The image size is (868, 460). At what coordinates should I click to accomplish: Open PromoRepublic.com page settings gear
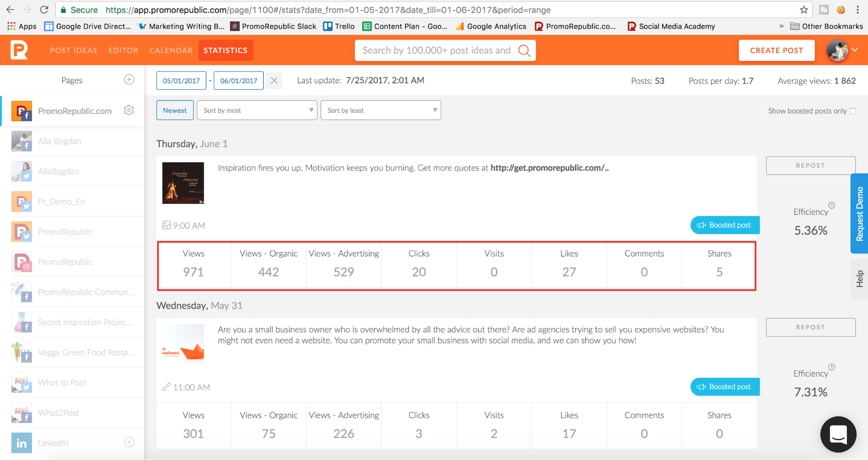click(129, 111)
